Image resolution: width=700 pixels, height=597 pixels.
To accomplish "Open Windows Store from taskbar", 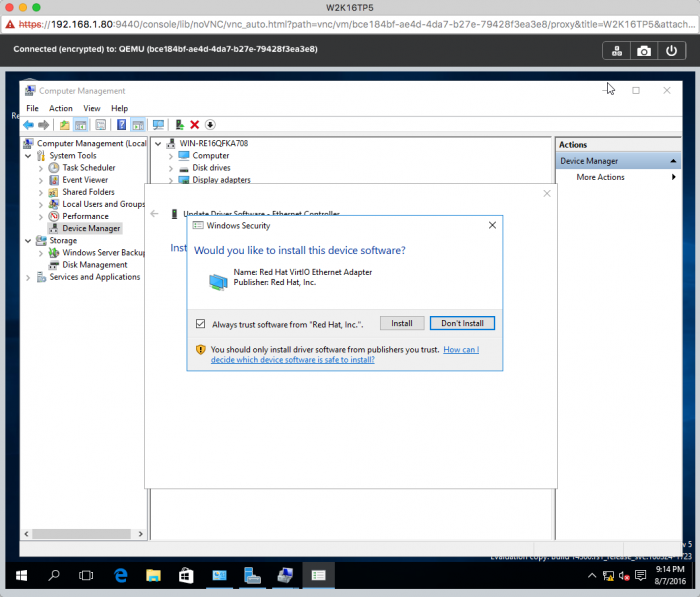I will point(186,576).
